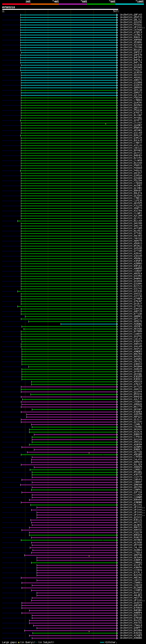Select hit label UniRef100_A9WDR3
The width and height of the screenshot is (146, 644).
131,352
